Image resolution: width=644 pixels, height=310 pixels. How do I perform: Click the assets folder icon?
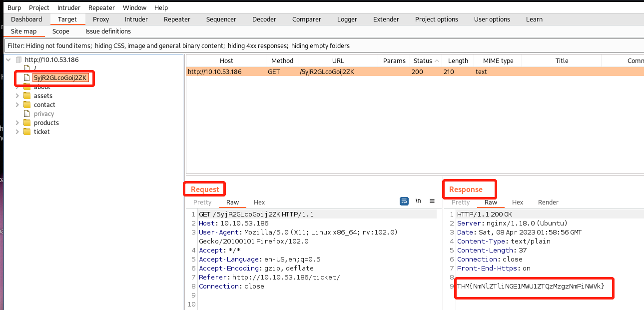(27, 96)
